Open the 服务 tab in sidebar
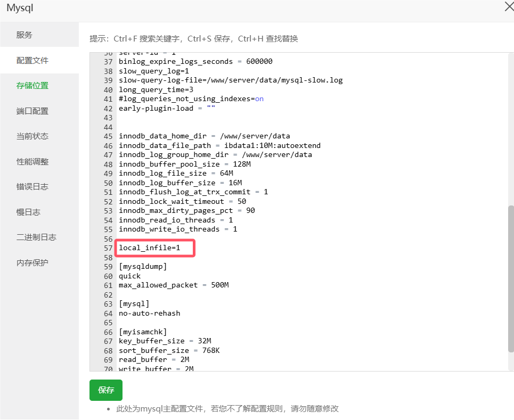This screenshot has height=420, width=514. click(25, 35)
